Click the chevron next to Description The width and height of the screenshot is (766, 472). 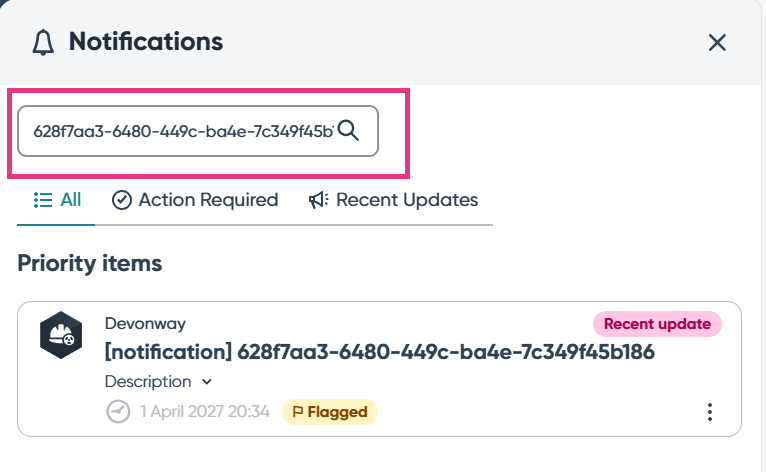207,381
